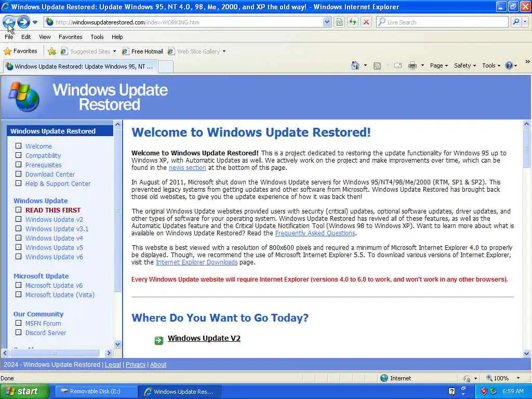This screenshot has width=532, height=399.
Task: Expand the address bar history dropdown
Action: 327,22
